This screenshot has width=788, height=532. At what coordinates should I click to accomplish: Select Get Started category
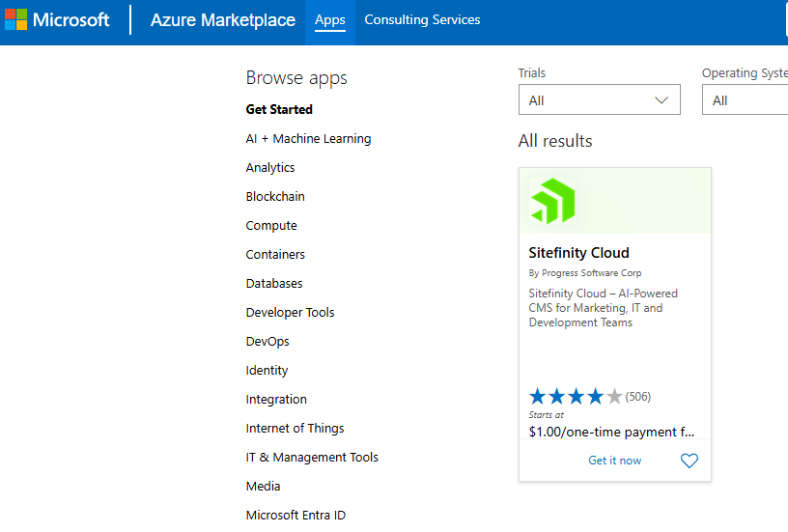[279, 109]
